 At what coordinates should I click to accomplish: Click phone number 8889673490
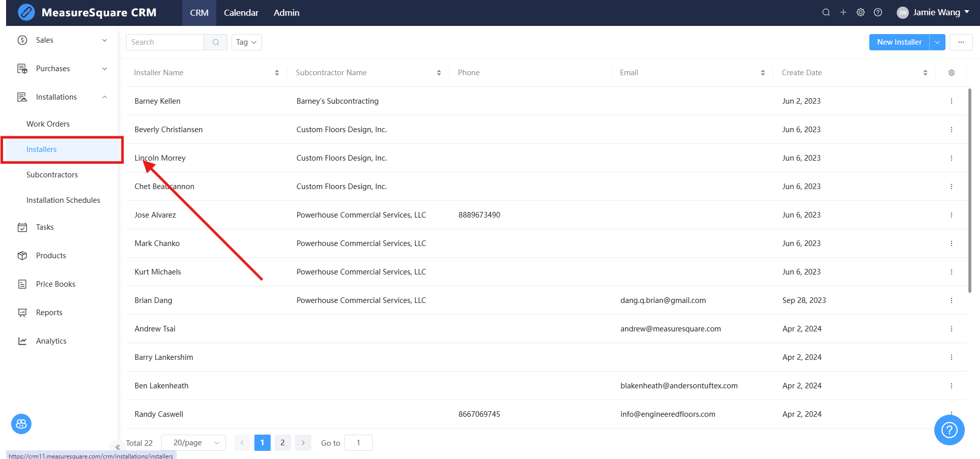479,215
